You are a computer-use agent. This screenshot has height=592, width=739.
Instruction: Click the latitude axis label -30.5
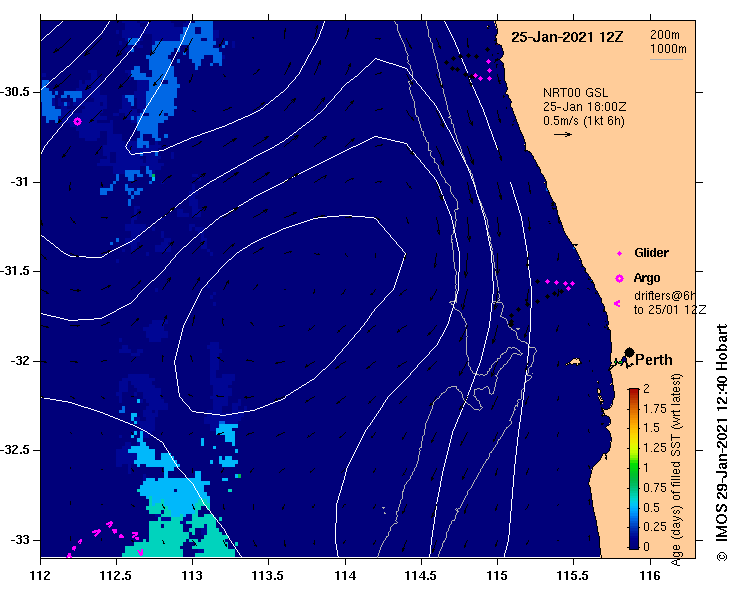pyautogui.click(x=15, y=92)
